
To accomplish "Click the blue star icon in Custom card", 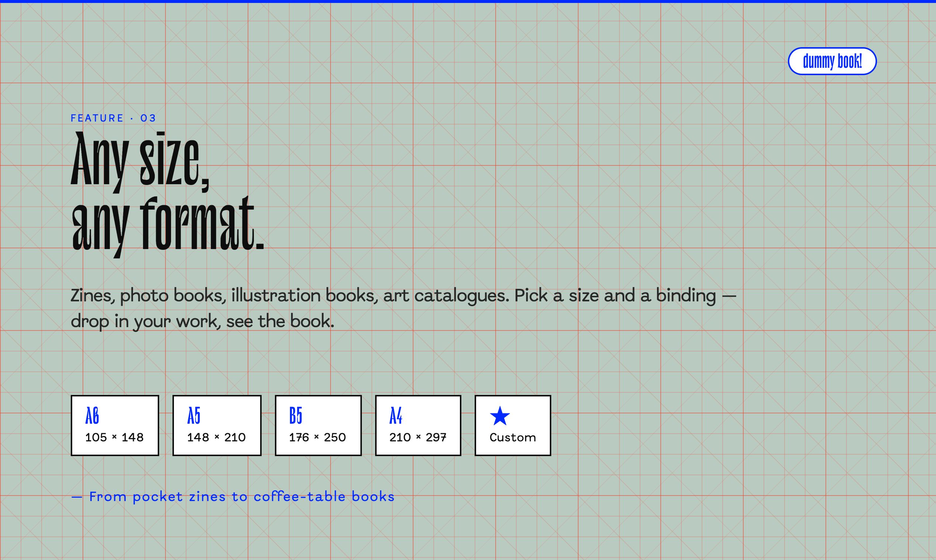I will (x=500, y=416).
